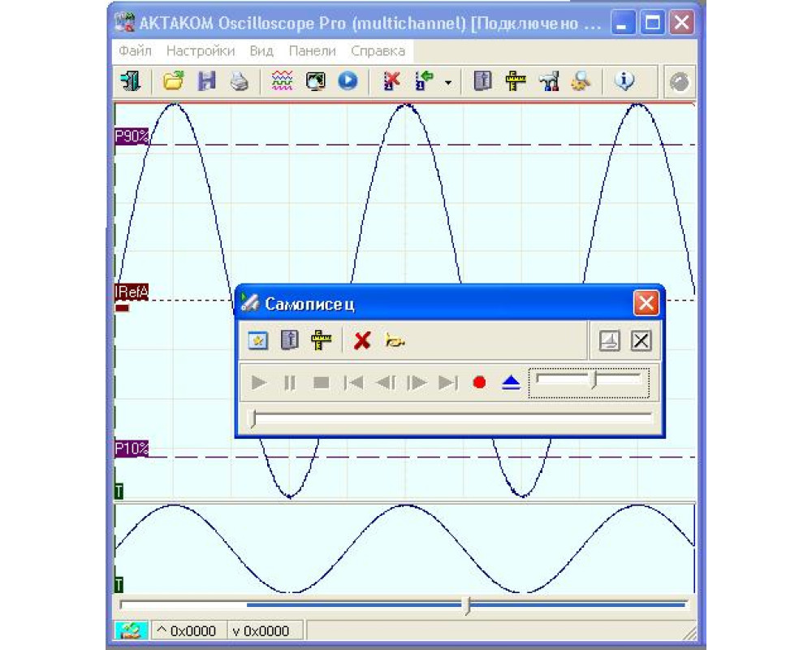Open the Справка menu
This screenshot has width=812, height=650.
coord(378,50)
